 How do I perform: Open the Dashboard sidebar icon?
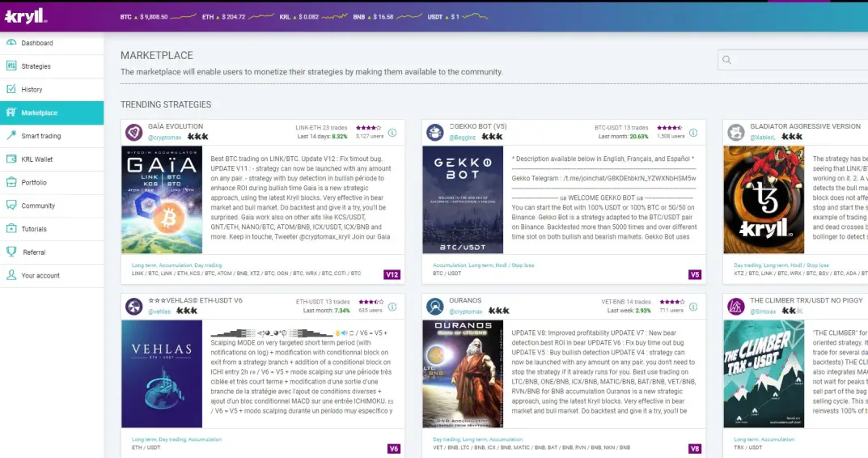pos(11,42)
